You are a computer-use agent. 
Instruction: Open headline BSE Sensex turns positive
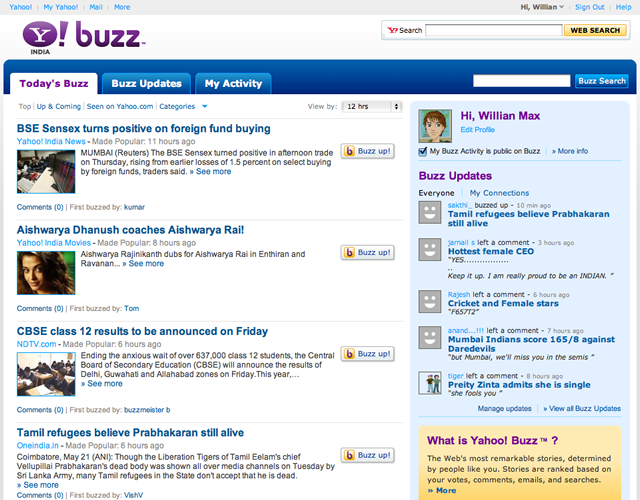tap(144, 129)
